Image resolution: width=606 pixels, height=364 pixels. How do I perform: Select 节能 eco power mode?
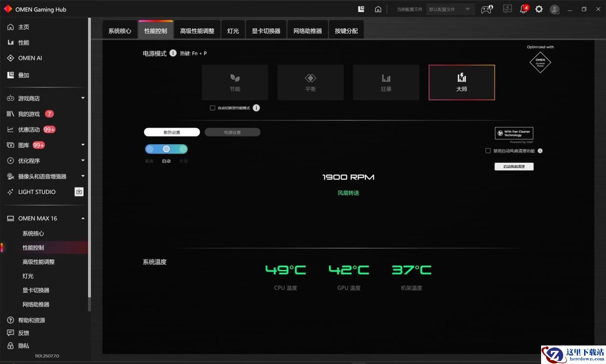pyautogui.click(x=235, y=82)
